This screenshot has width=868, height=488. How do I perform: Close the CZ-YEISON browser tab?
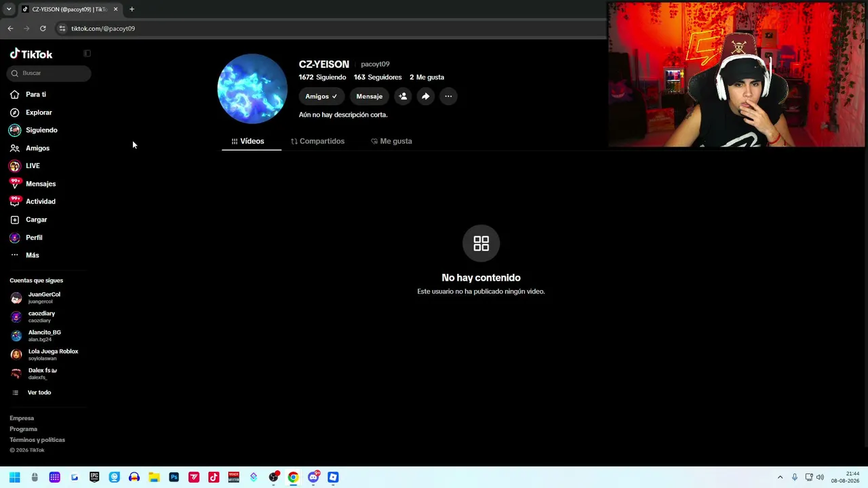coord(115,9)
